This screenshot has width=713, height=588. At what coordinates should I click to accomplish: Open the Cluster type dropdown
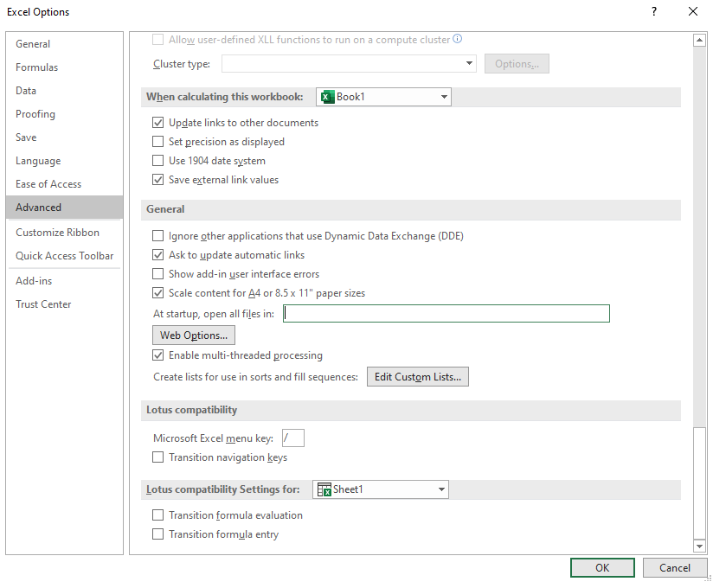point(349,64)
